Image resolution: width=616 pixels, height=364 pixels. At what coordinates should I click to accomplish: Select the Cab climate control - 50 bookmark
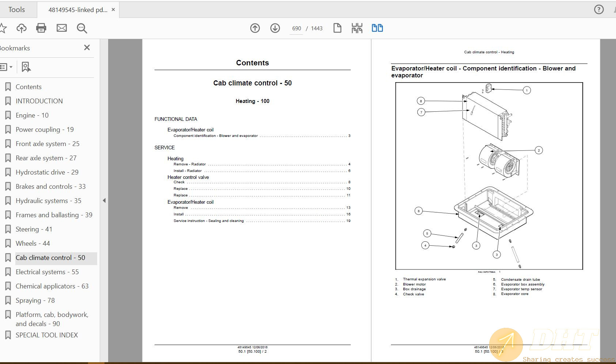coord(50,258)
